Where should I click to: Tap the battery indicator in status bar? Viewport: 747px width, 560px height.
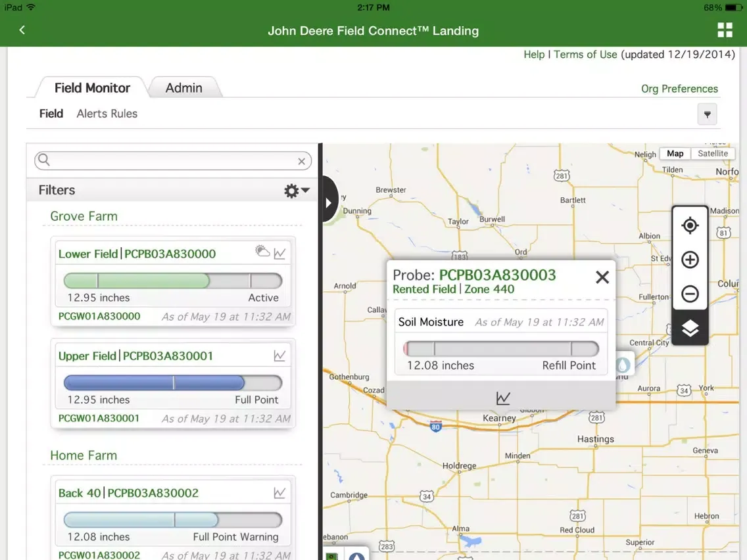733,8
